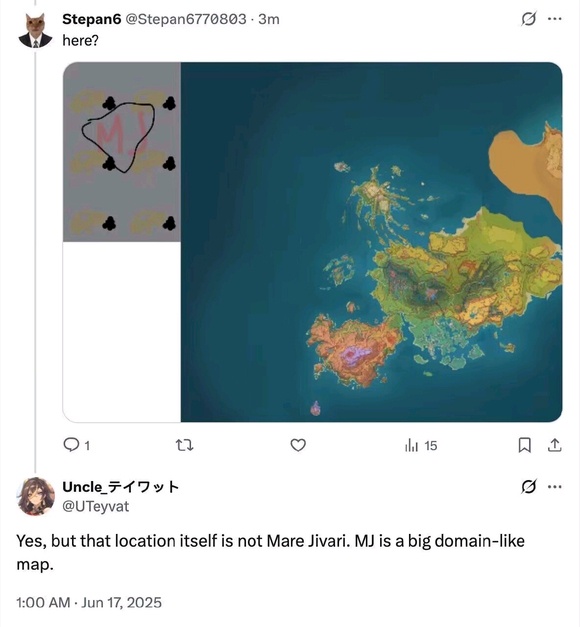
Task: Open Stepan6's cat profile avatar
Action: pos(35,31)
